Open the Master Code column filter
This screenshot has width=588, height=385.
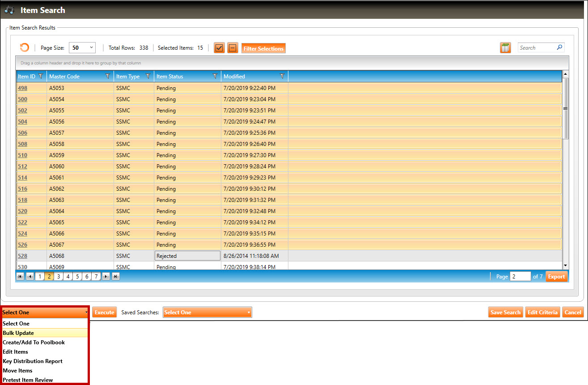click(108, 77)
